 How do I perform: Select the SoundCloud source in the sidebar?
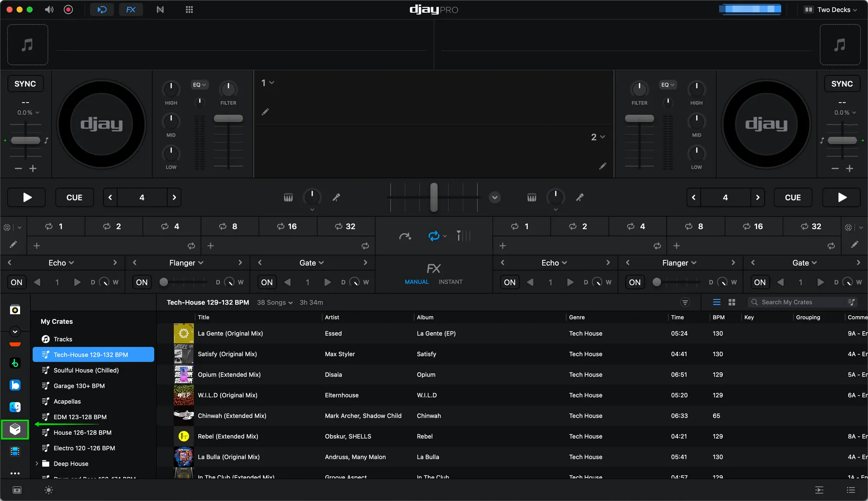pyautogui.click(x=15, y=344)
